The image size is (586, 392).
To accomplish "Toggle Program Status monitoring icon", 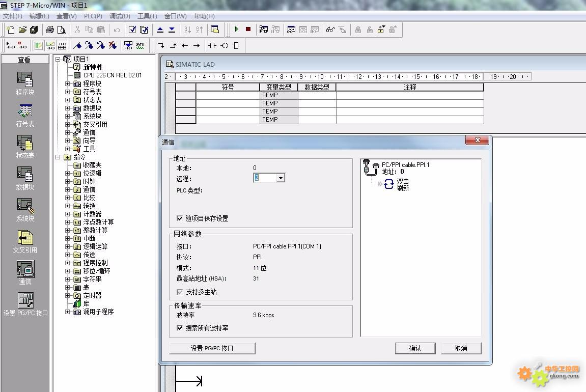I will (264, 30).
